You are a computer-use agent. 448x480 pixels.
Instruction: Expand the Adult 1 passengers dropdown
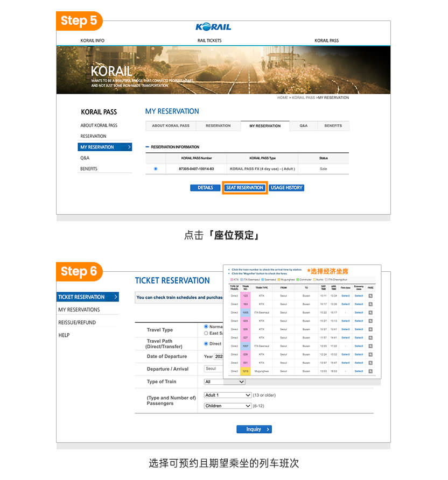(228, 395)
